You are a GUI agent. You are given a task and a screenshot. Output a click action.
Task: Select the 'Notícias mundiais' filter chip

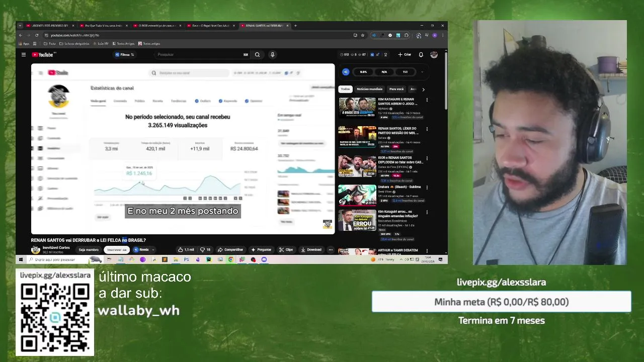click(x=369, y=89)
